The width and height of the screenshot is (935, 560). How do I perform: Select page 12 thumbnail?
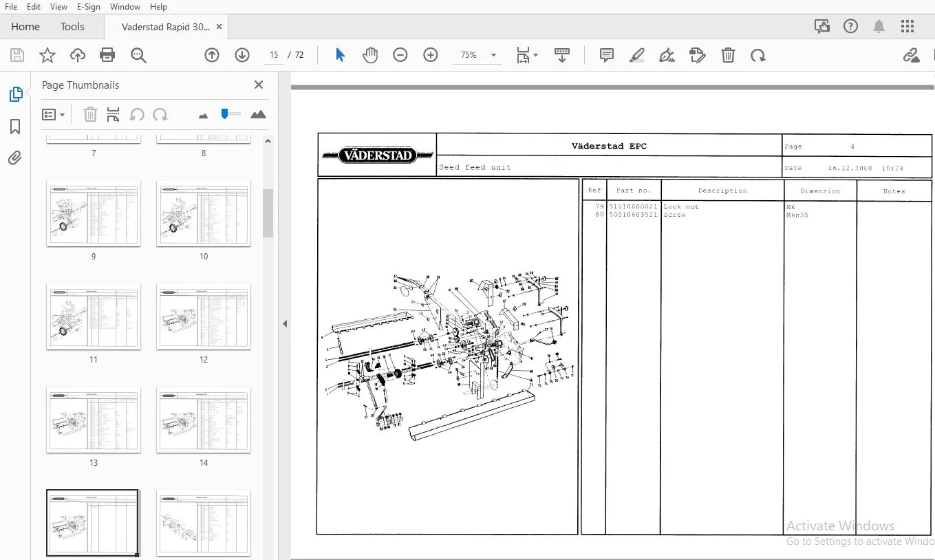pos(204,316)
